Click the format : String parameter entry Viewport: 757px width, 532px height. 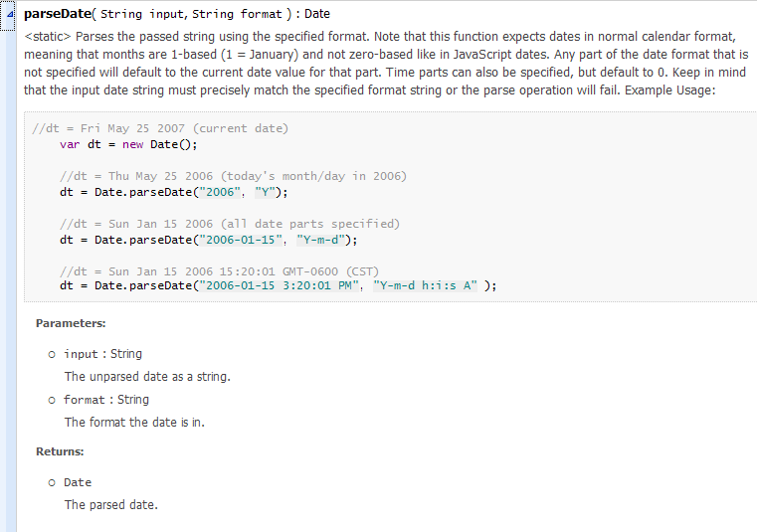(106, 400)
